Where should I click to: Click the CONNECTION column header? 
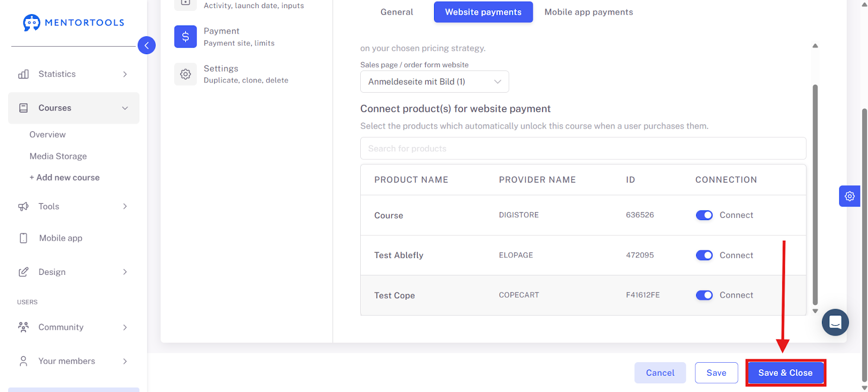click(726, 180)
